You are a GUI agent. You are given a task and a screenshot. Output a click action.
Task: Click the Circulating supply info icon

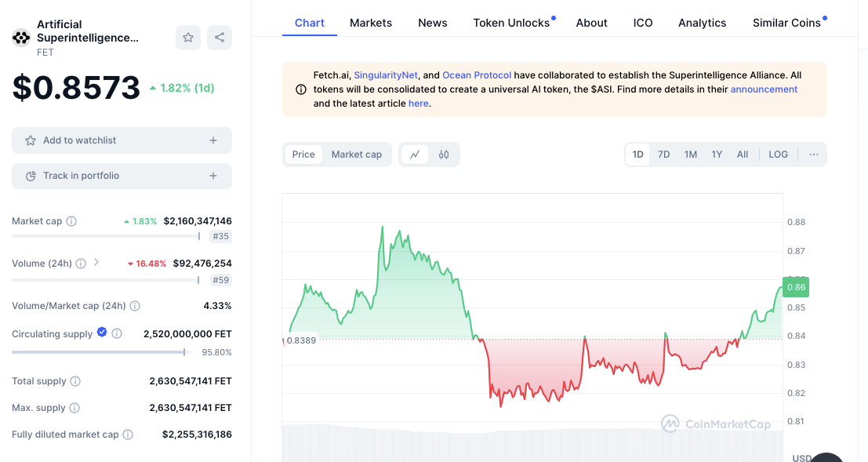pos(117,334)
